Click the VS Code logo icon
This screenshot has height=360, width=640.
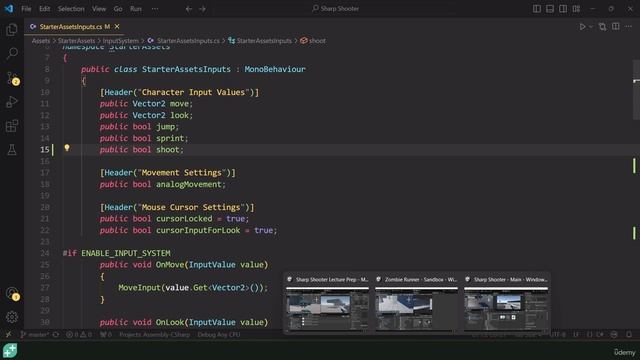[x=9, y=9]
